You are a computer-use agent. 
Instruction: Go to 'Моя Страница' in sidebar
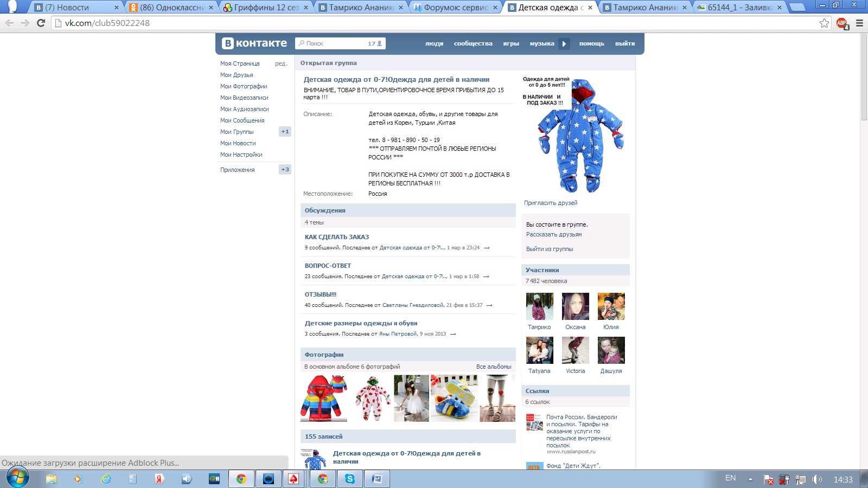tap(240, 63)
